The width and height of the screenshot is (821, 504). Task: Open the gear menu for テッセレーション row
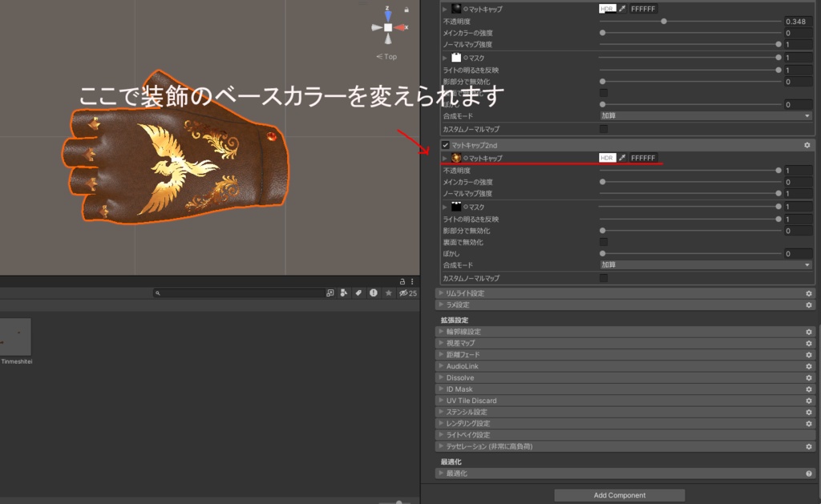click(x=809, y=447)
